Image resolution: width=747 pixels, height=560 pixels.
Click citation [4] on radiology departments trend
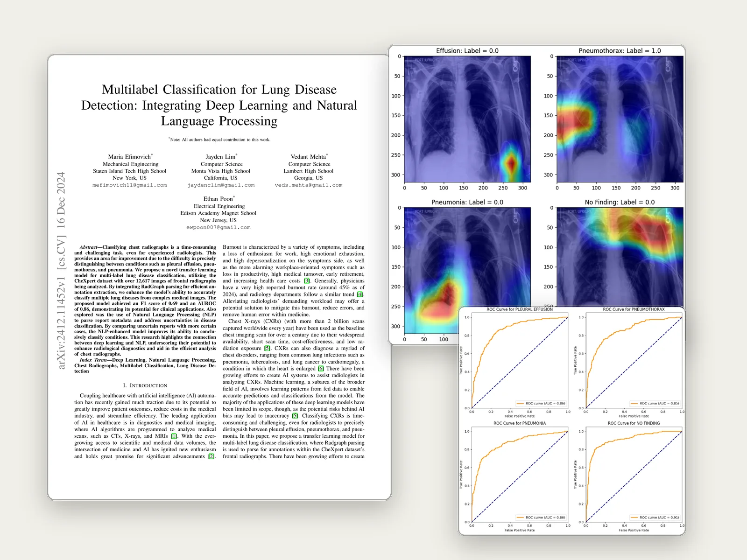359,294
